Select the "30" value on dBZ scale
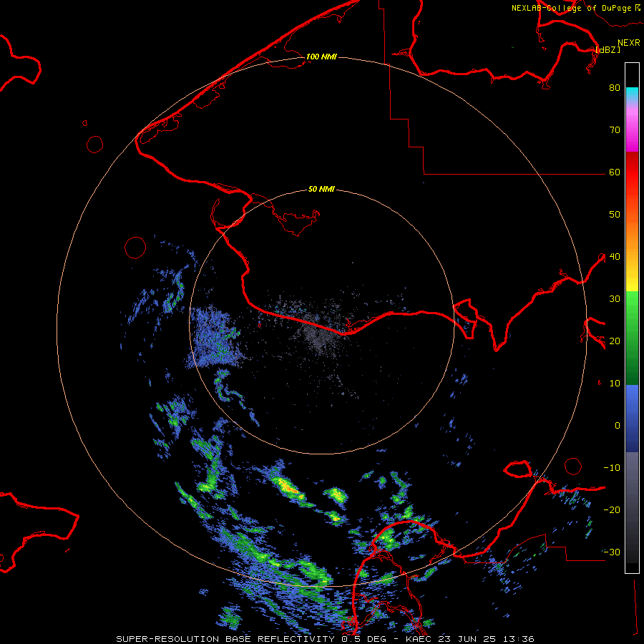644x644 pixels. [615, 299]
